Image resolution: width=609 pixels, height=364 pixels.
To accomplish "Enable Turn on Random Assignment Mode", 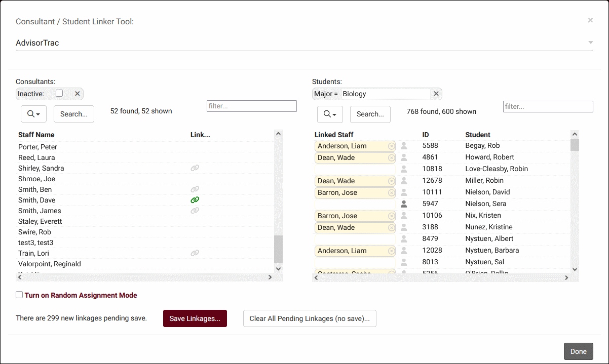I will click(19, 295).
